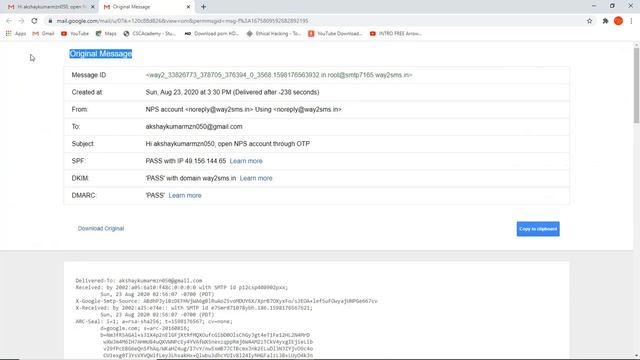Open the Apps bookmark

pyautogui.click(x=16, y=33)
